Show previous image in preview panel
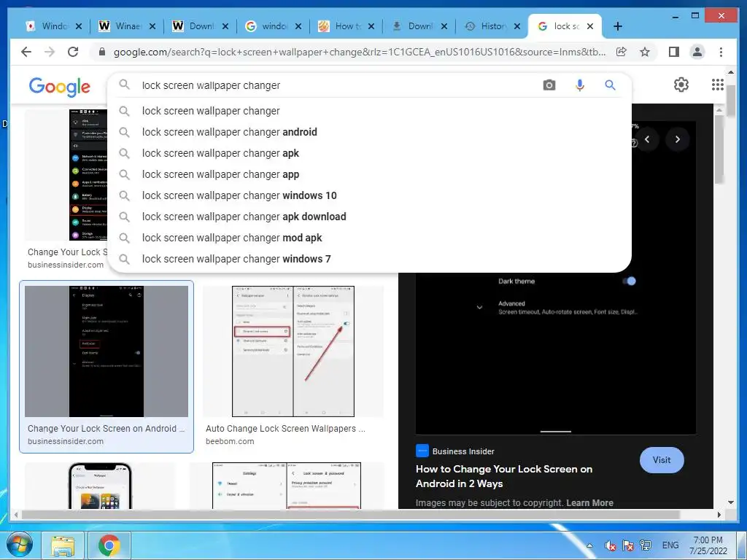 pyautogui.click(x=647, y=139)
